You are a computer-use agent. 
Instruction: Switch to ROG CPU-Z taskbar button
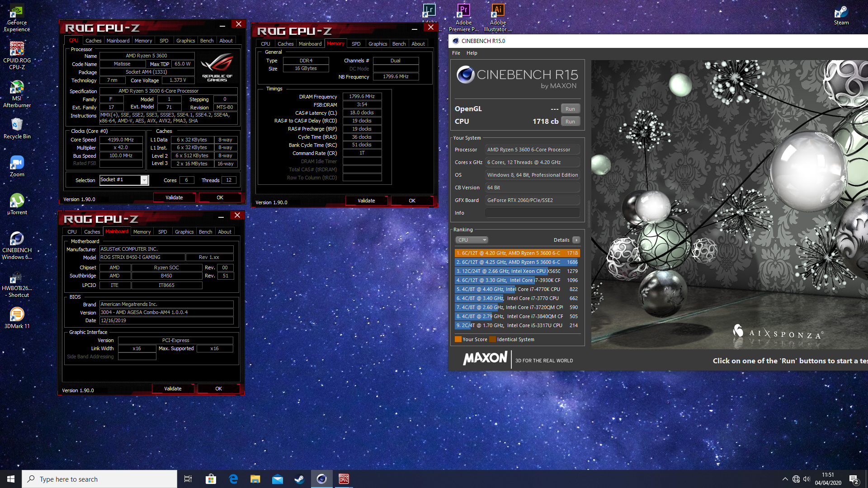tap(344, 479)
